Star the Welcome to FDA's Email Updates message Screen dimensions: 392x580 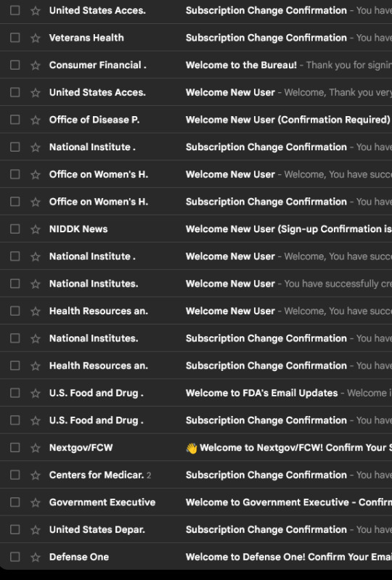click(x=36, y=394)
